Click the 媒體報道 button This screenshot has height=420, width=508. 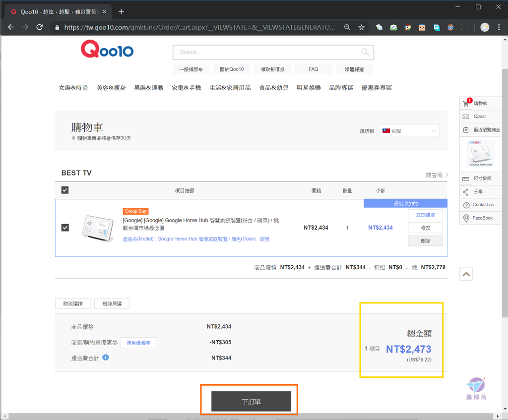click(x=354, y=69)
